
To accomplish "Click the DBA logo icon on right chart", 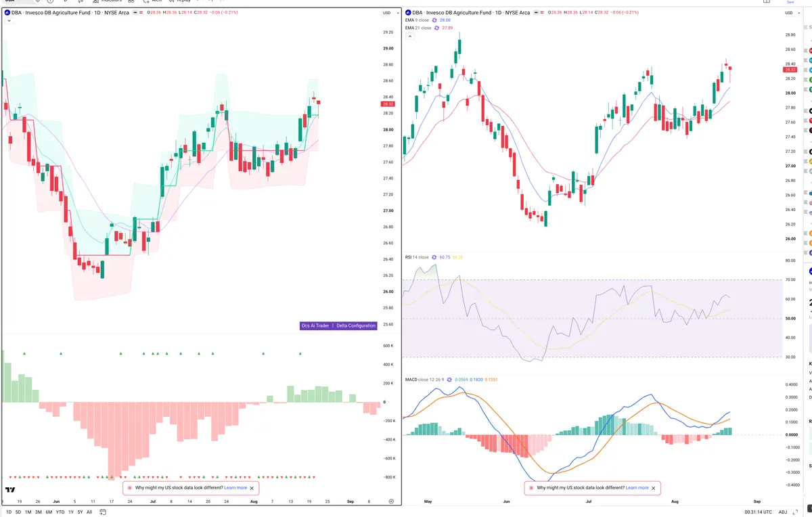I will point(408,13).
